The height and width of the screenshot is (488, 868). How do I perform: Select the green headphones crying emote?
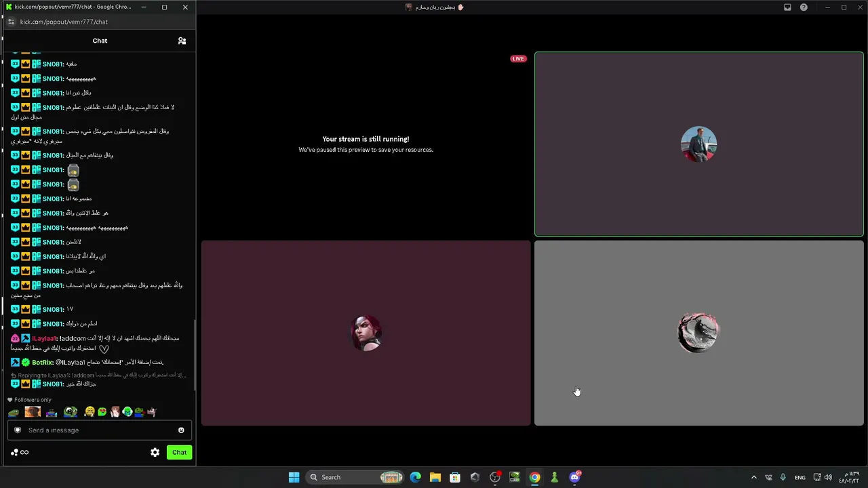pos(127,411)
